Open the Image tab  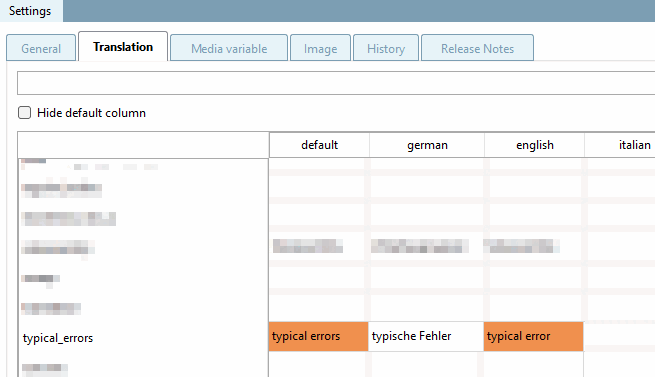coord(320,48)
